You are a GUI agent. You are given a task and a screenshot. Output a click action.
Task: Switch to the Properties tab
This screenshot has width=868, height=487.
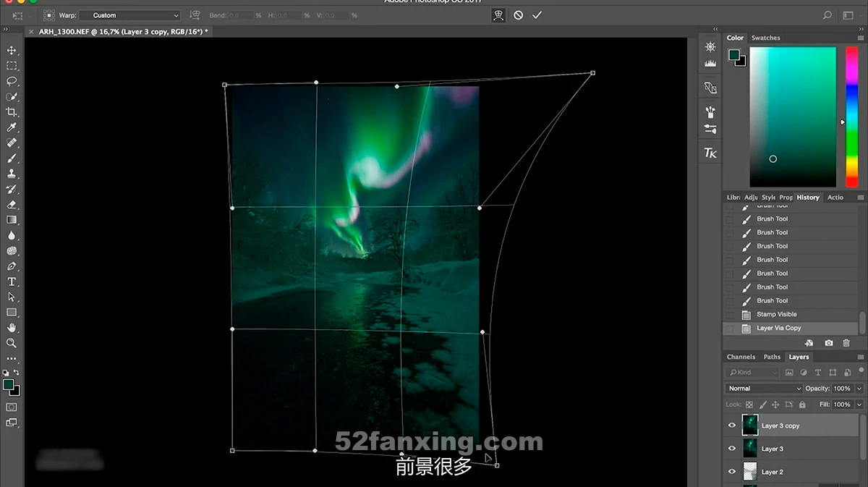786,197
